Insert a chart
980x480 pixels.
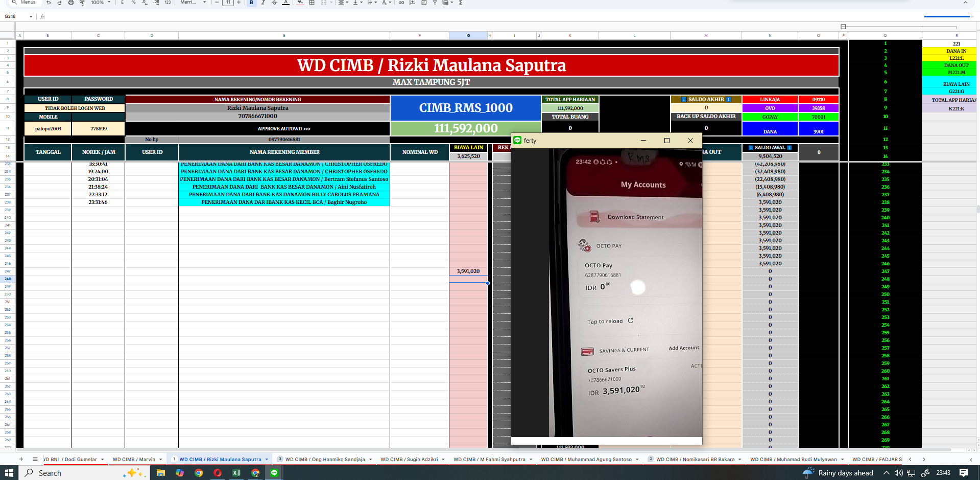point(424,3)
